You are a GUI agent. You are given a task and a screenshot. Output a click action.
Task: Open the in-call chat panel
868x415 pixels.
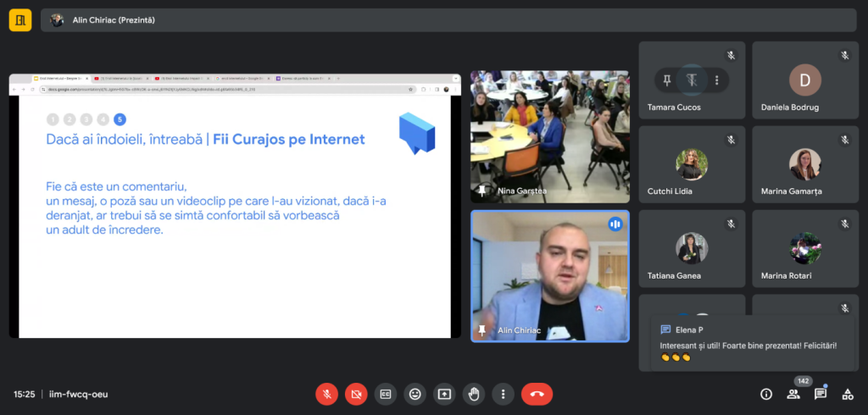[x=821, y=394]
